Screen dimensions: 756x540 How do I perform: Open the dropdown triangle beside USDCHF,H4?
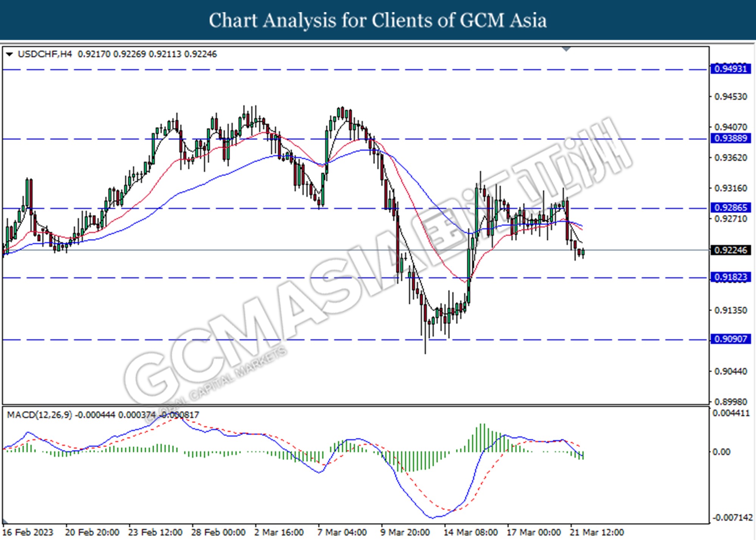[9, 54]
